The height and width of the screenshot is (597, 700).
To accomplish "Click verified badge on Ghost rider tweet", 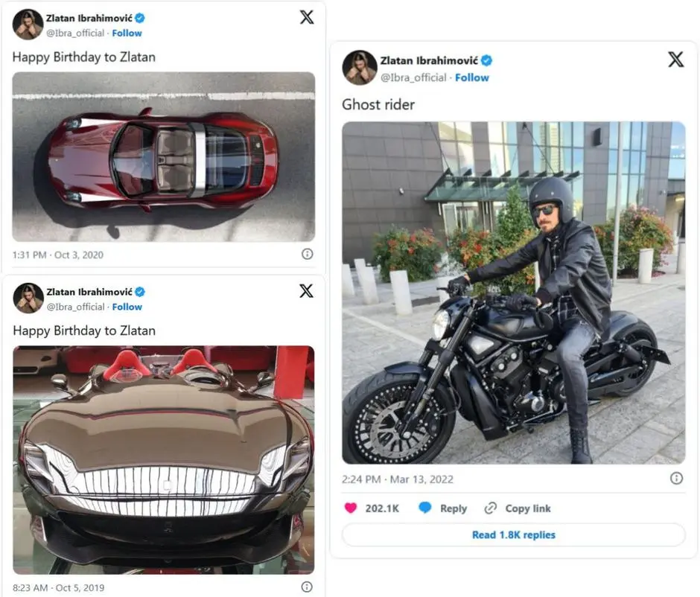I will pyautogui.click(x=486, y=61).
